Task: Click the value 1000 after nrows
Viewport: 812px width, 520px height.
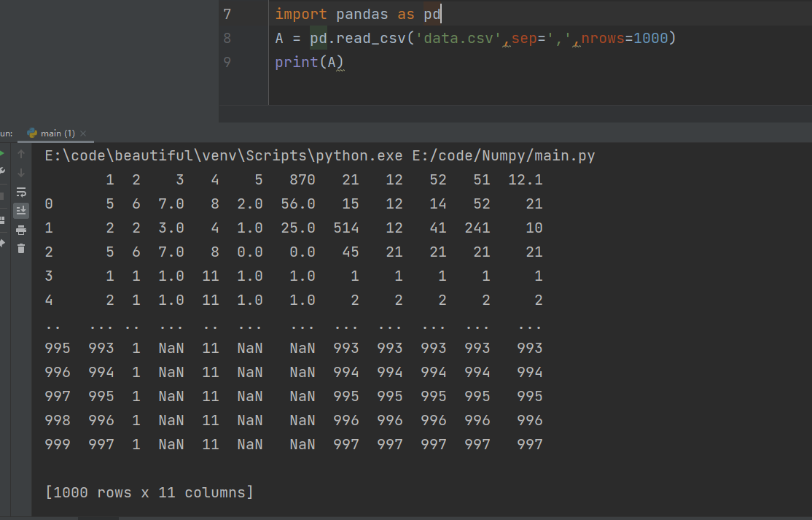Action: pyautogui.click(x=650, y=39)
